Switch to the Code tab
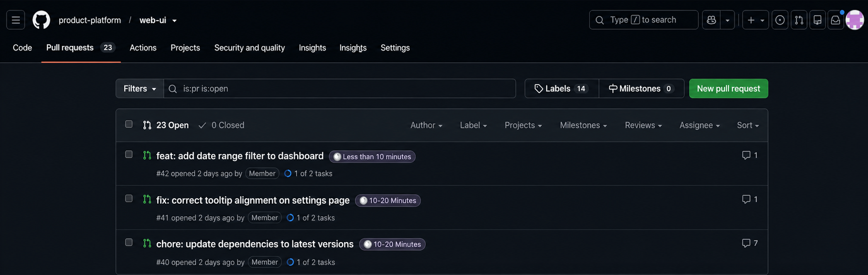868x275 pixels. point(22,48)
